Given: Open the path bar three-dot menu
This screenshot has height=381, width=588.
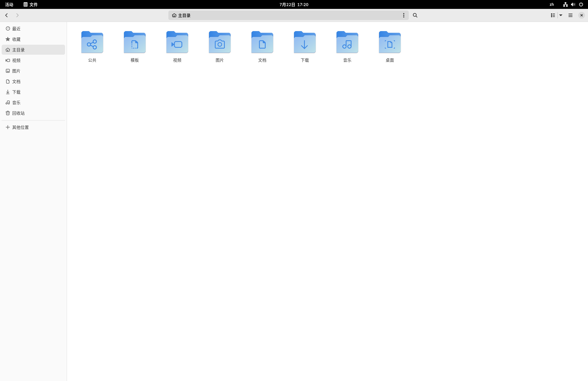Looking at the screenshot, I should point(404,15).
